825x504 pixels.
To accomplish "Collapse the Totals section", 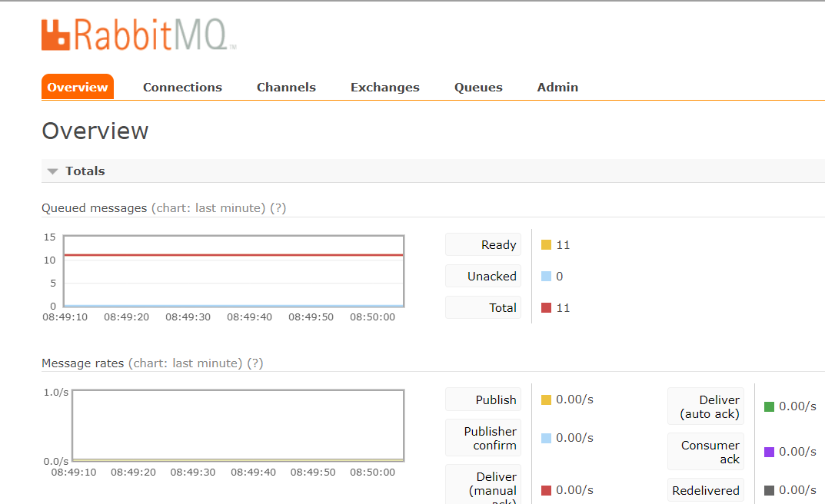I will pyautogui.click(x=52, y=171).
